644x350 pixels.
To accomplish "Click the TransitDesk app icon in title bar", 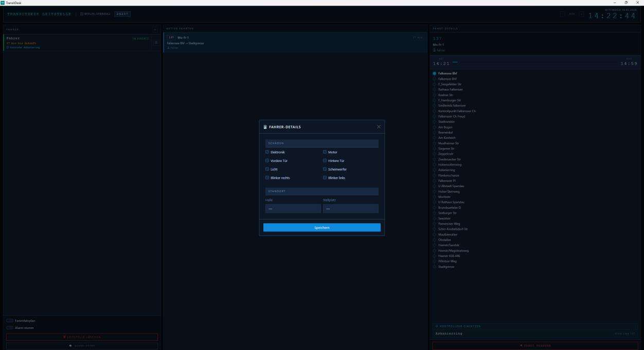I will [x=3, y=3].
